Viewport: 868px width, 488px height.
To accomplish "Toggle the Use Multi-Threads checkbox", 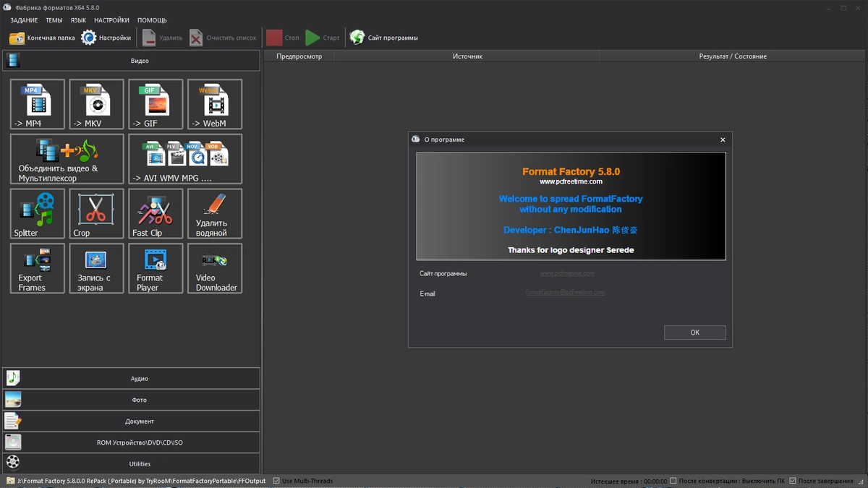I will click(x=276, y=481).
